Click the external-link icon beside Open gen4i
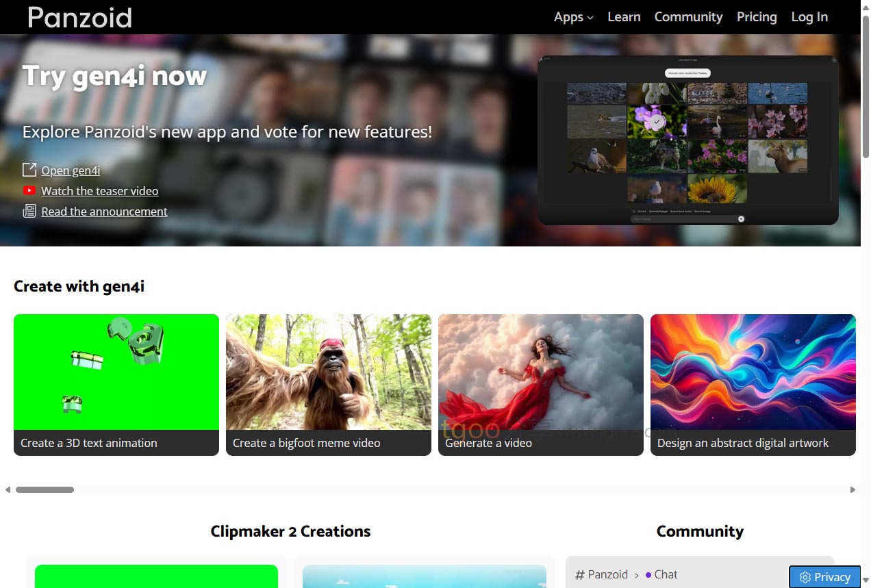 tap(29, 170)
